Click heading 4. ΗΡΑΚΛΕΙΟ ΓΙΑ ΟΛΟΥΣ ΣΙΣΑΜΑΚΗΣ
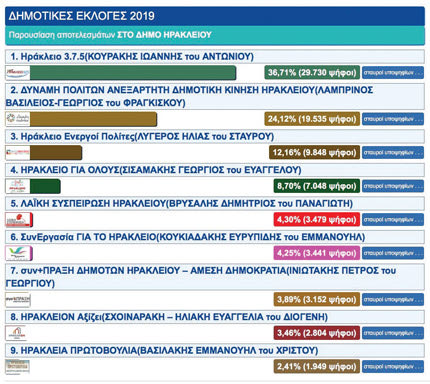 (215, 170)
